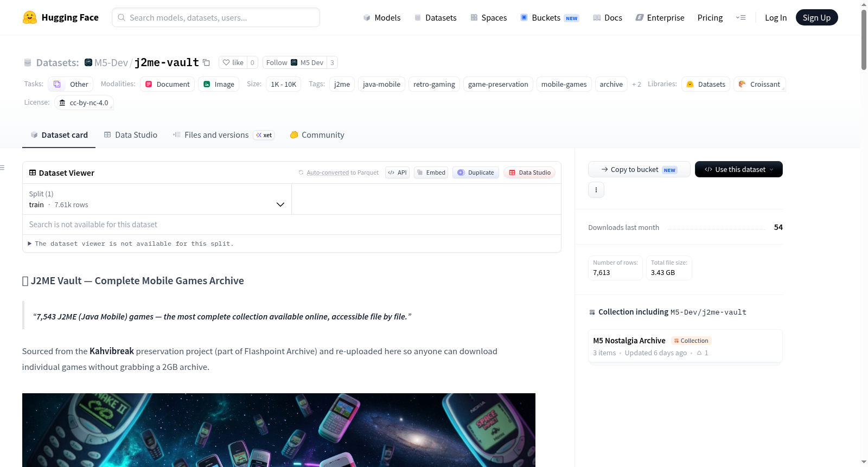Click the java-mobile tag
Viewport: 868px width, 467px height.
381,84
